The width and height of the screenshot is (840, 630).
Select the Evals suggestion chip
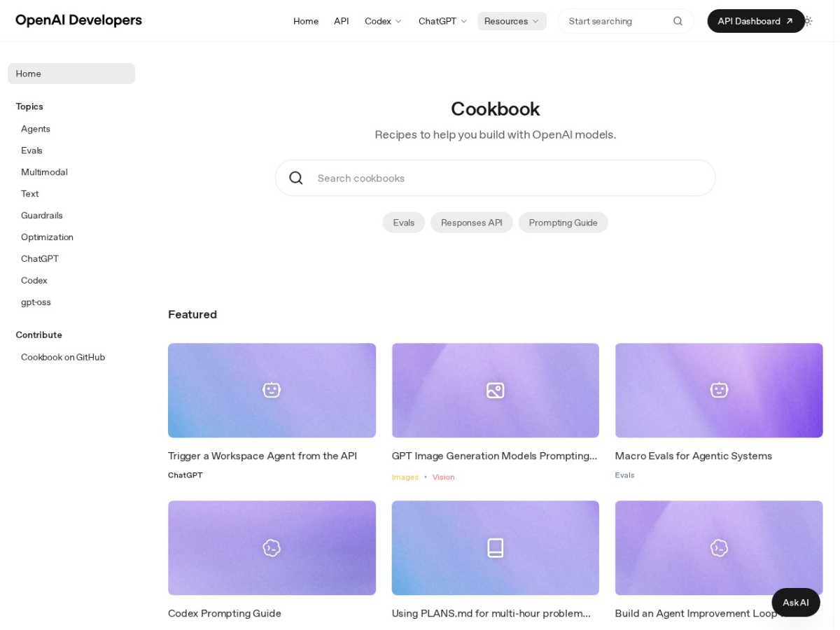404,223
